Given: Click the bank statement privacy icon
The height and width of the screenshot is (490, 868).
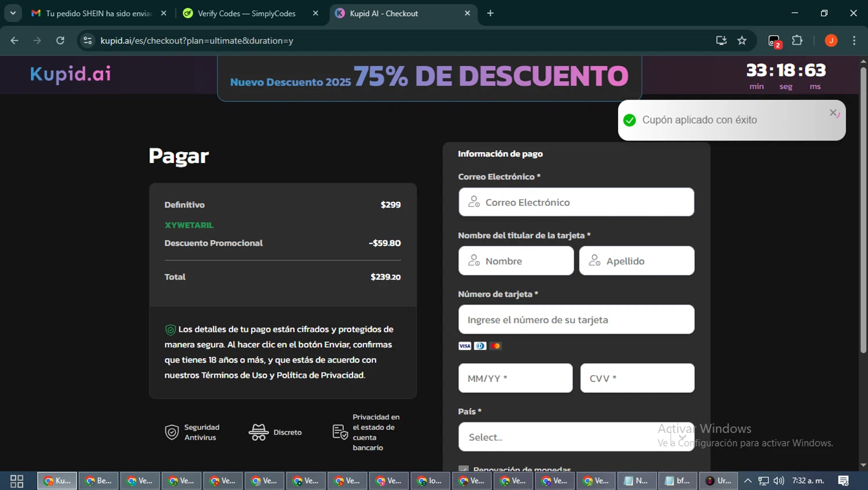Looking at the screenshot, I should (x=340, y=432).
